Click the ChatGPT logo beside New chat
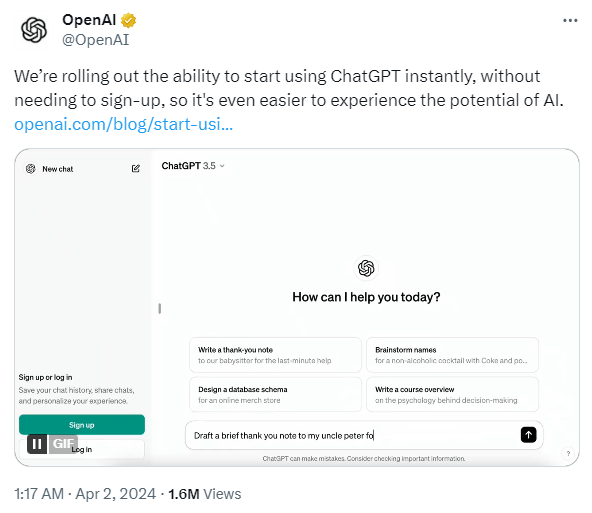 click(31, 168)
